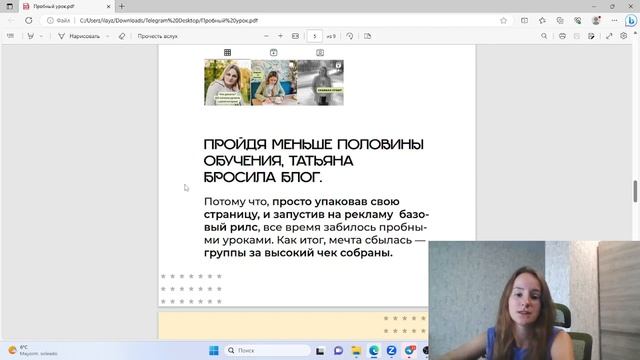Click middle thumbnail of woman writing
Image resolution: width=640 pixels, height=360 pixels.
point(274,82)
